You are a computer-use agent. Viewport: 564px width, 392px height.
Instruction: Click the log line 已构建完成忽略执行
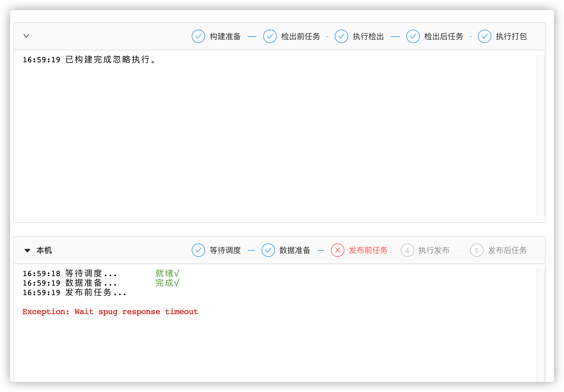click(89, 59)
